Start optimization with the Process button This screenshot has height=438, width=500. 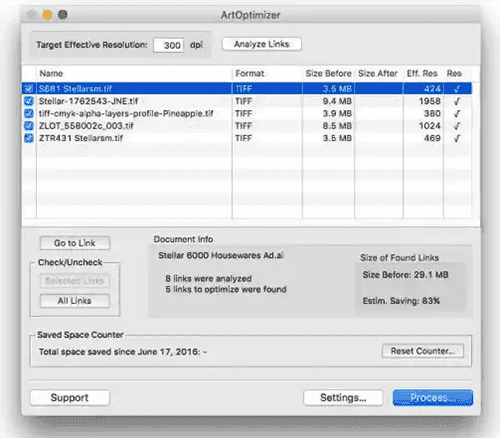point(433,398)
